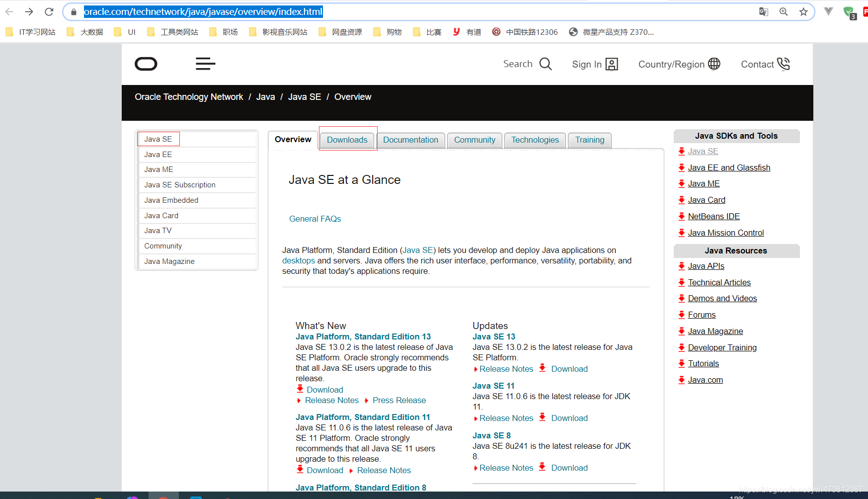Screen dimensions: 868x499
Task: Click the zoom magnifier icon in address bar
Action: 784,11
